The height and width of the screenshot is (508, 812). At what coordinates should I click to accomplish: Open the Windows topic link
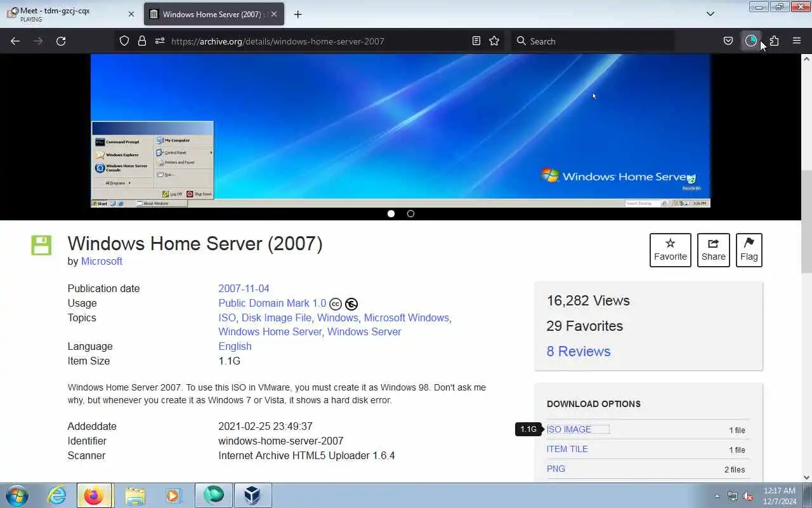[337, 317]
